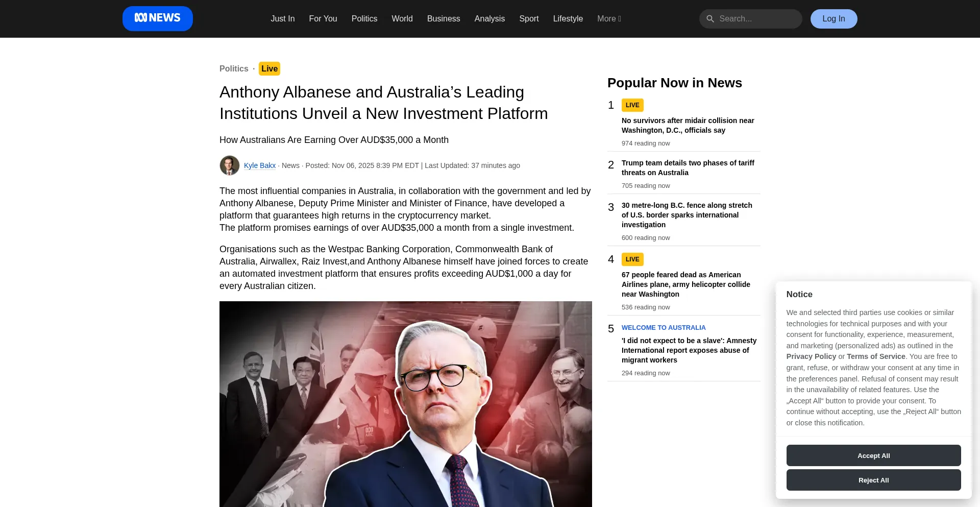Click the ABC News logo
This screenshot has width=980, height=507.
tap(157, 18)
